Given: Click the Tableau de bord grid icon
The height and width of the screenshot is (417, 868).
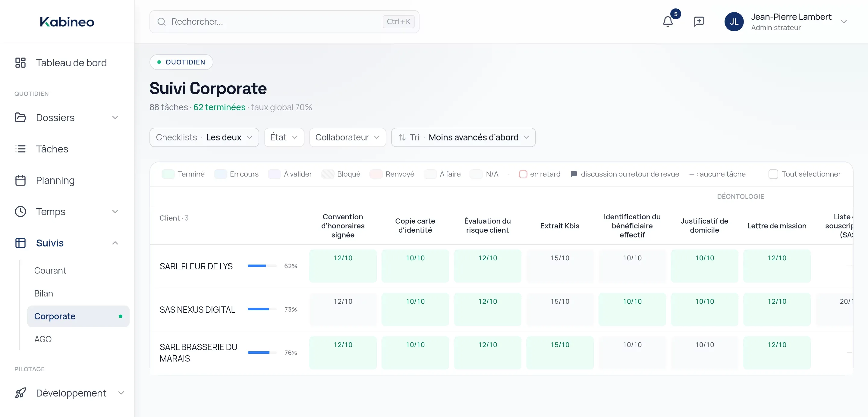Looking at the screenshot, I should 20,63.
